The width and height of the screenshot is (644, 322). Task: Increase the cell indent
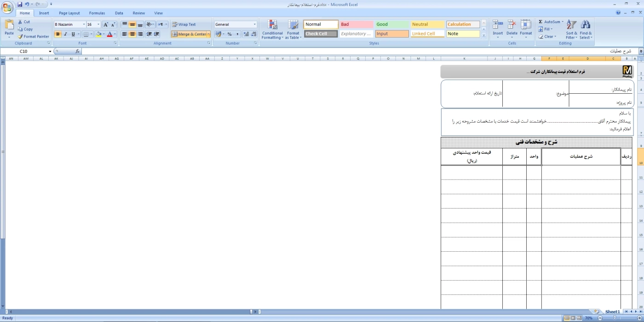pyautogui.click(x=157, y=34)
